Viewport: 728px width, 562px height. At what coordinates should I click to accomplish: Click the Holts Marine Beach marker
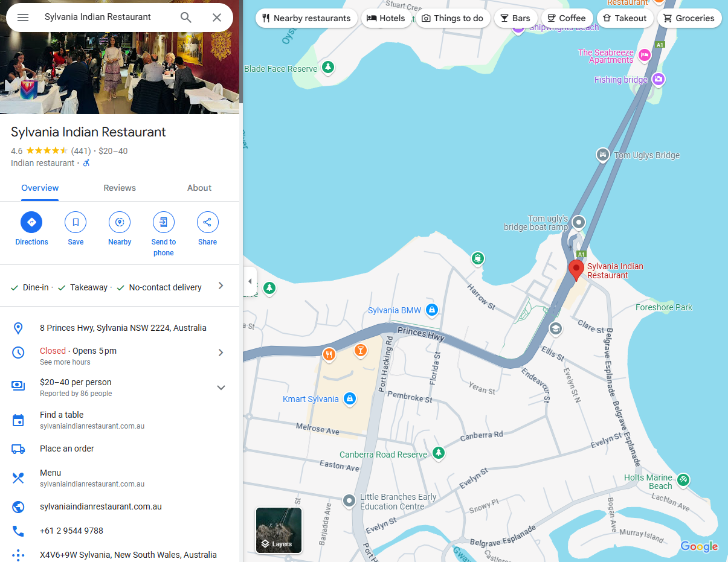click(683, 479)
